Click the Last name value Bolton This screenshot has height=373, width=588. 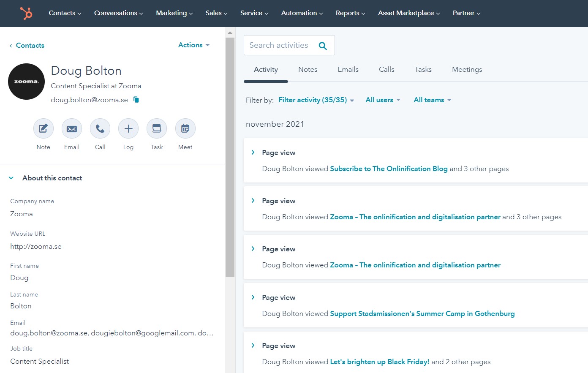[21, 306]
